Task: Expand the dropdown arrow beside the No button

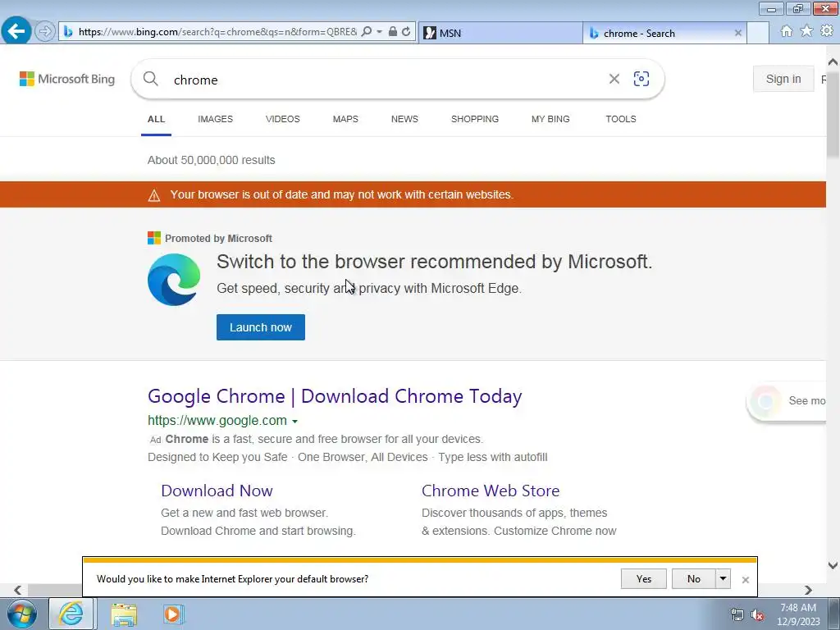Action: click(724, 579)
